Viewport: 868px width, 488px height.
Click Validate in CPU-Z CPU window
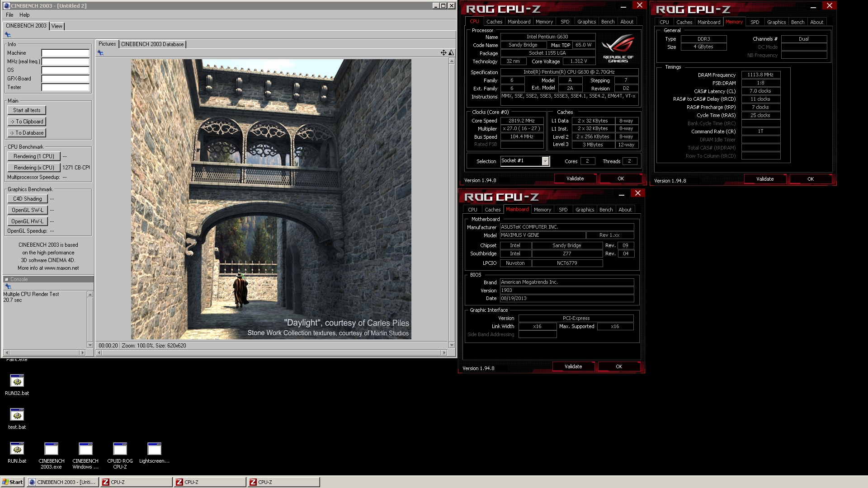click(x=575, y=178)
